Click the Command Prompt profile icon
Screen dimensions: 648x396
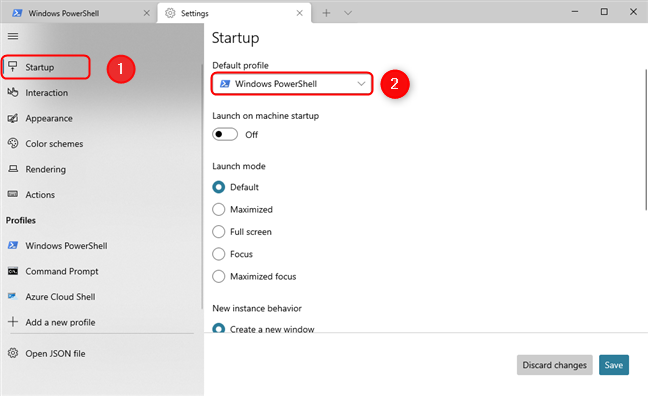coord(13,271)
